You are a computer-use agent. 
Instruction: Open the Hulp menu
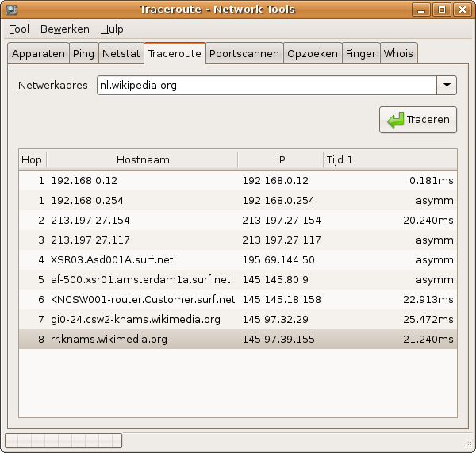tap(113, 29)
